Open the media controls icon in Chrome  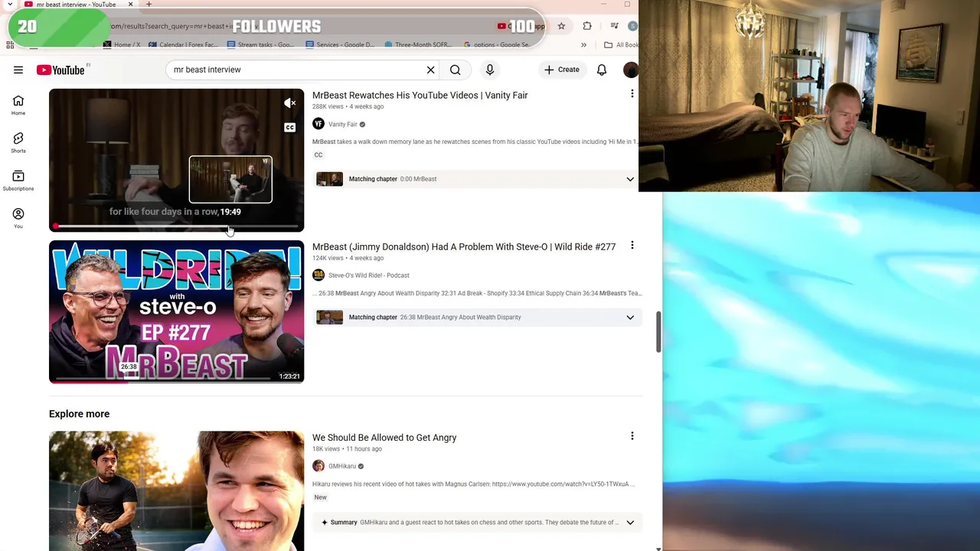pyautogui.click(x=614, y=26)
